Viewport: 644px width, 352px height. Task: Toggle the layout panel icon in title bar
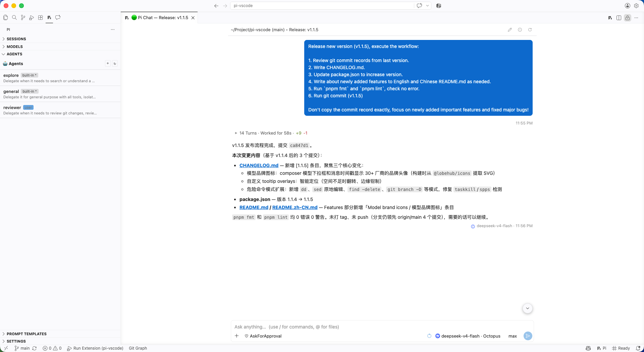[x=439, y=6]
